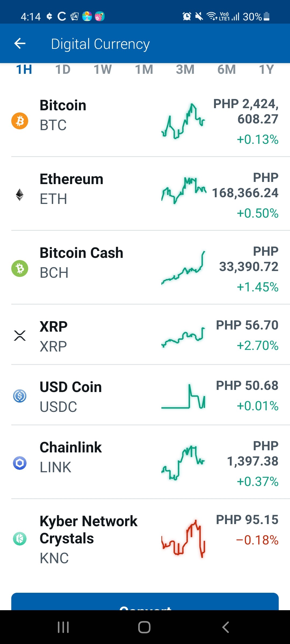Select the 3M time range tab
This screenshot has height=644, width=290.
click(x=185, y=69)
